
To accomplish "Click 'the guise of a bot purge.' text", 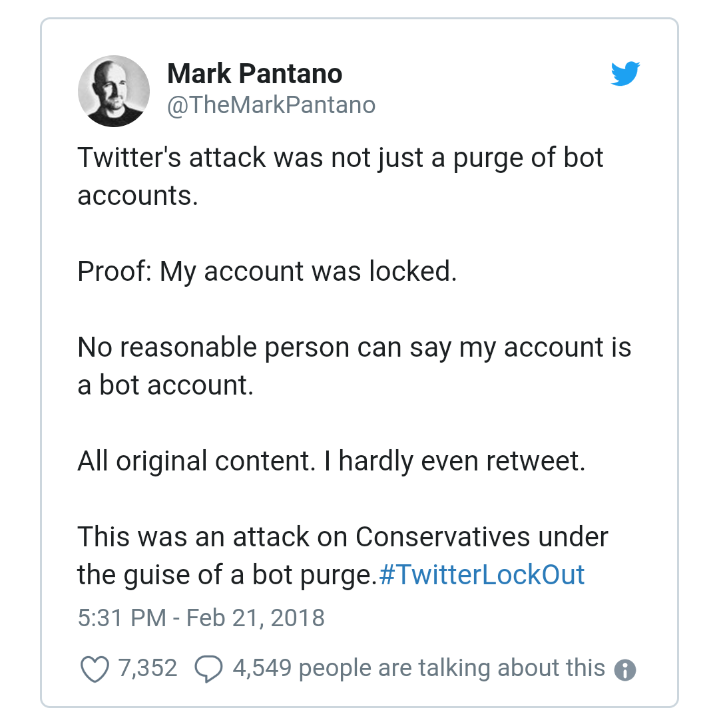I will click(226, 574).
